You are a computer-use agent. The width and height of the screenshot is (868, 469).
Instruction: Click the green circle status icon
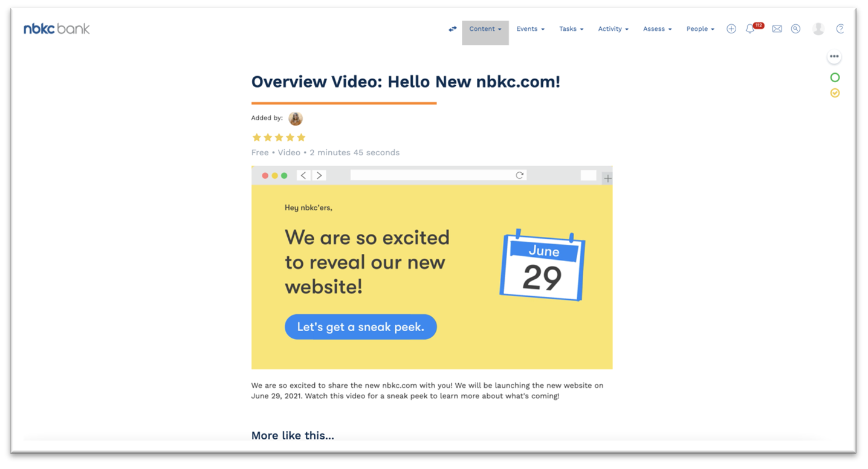tap(835, 77)
